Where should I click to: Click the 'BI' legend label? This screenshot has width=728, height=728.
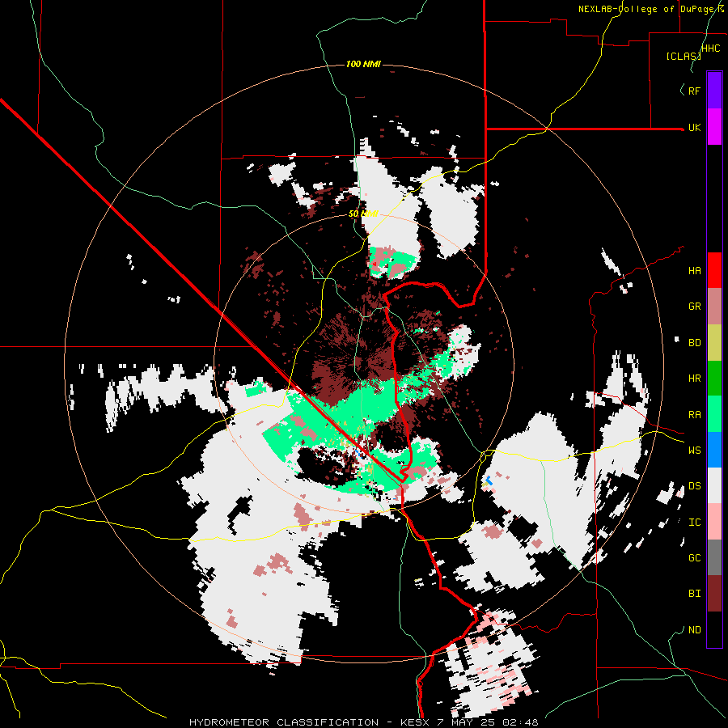(x=694, y=594)
